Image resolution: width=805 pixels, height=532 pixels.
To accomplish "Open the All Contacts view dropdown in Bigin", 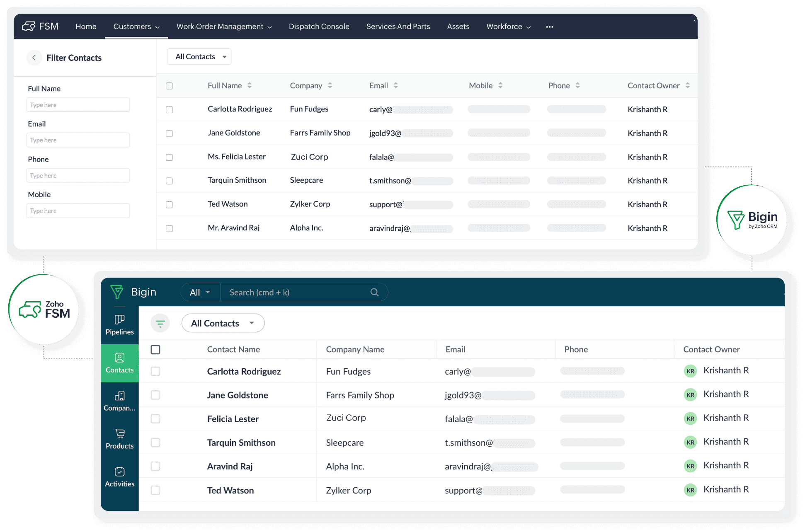I will click(223, 323).
